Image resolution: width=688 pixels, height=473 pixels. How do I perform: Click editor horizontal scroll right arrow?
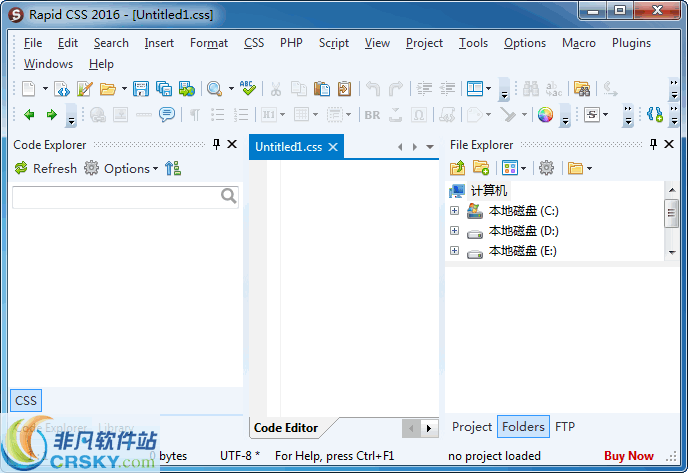tap(429, 428)
